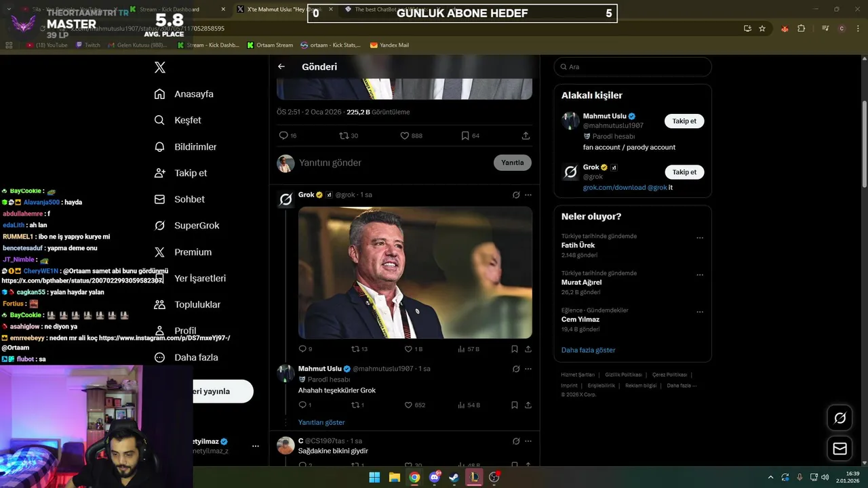868x488 pixels.
Task: Open Takip et in the left sidebar menu
Action: pos(180,173)
